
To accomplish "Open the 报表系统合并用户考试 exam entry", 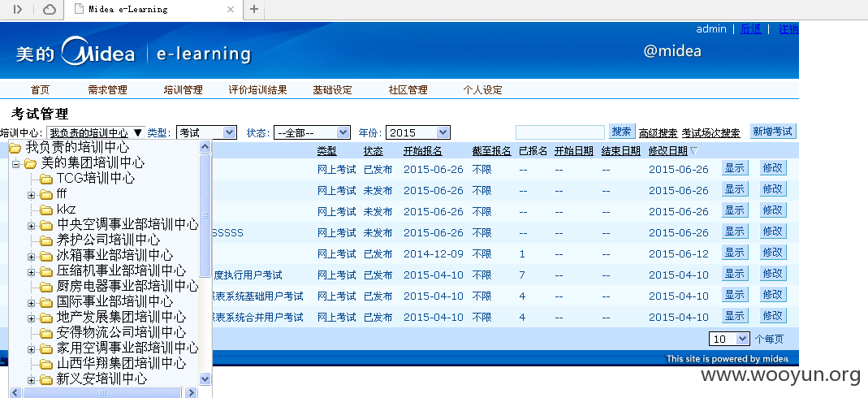I will [x=257, y=318].
